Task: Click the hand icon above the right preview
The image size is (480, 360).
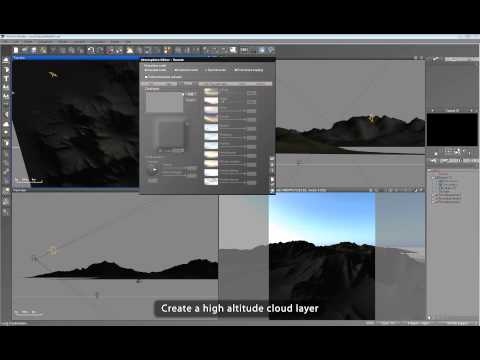Action: pos(436,59)
